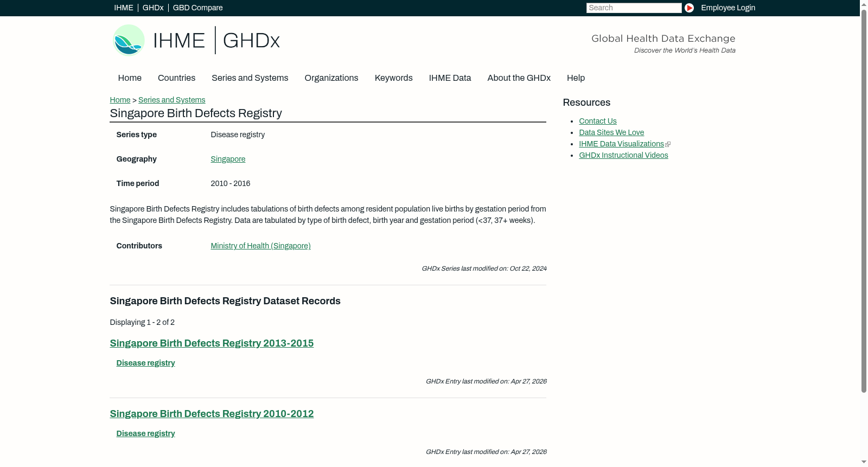The image size is (868, 467).
Task: Click the GHDx wordmark in the header
Action: [251, 41]
